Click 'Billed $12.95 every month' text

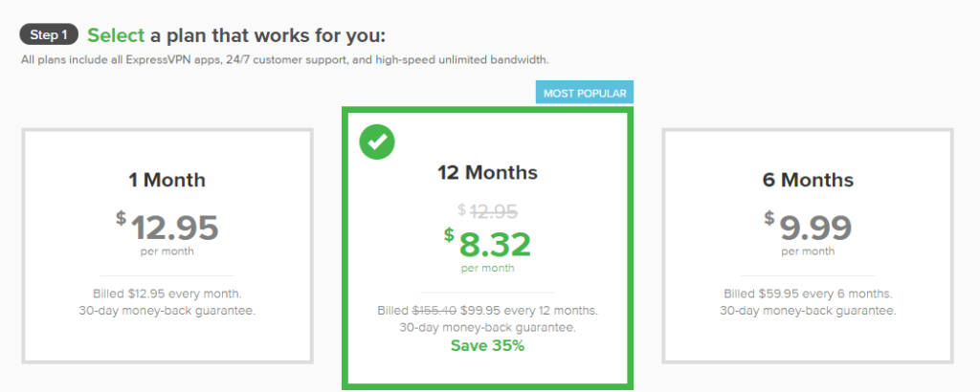coord(167,294)
